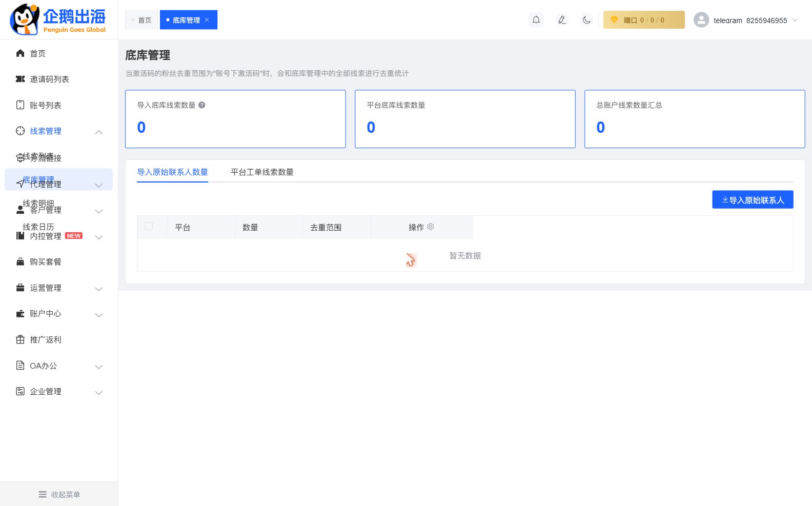The image size is (812, 506).
Task: Click the crosshair icon beside 线索管理
Action: (21, 131)
